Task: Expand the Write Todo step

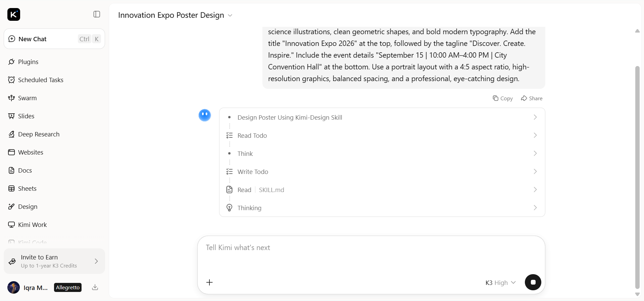Action: pyautogui.click(x=382, y=172)
